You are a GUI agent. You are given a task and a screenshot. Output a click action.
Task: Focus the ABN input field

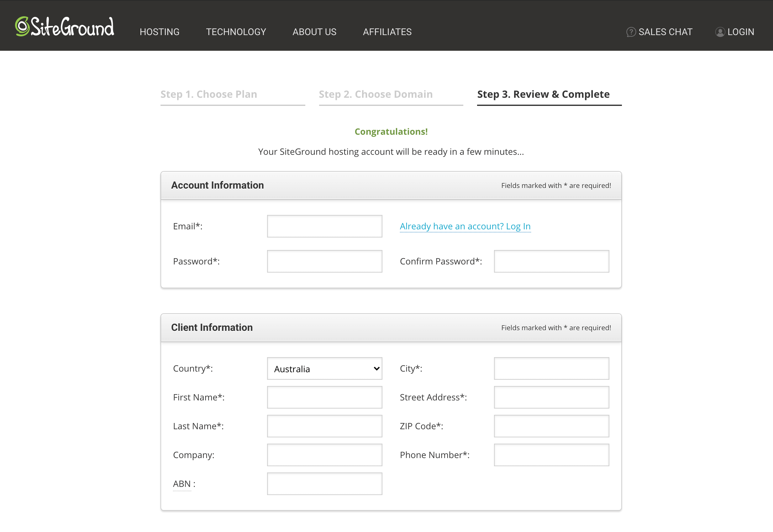click(324, 484)
